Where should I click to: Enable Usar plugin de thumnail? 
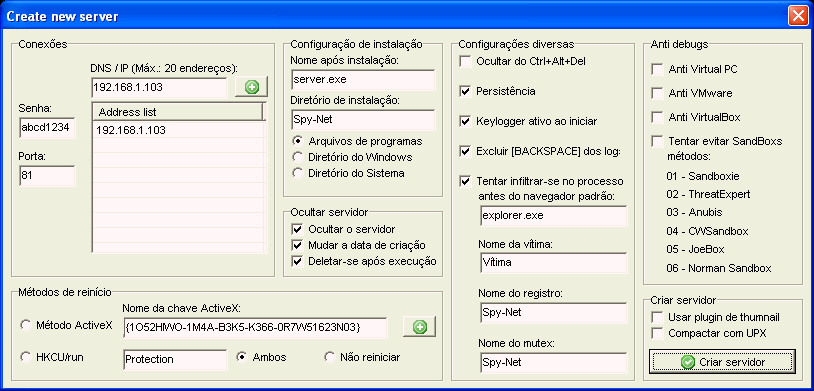(658, 317)
